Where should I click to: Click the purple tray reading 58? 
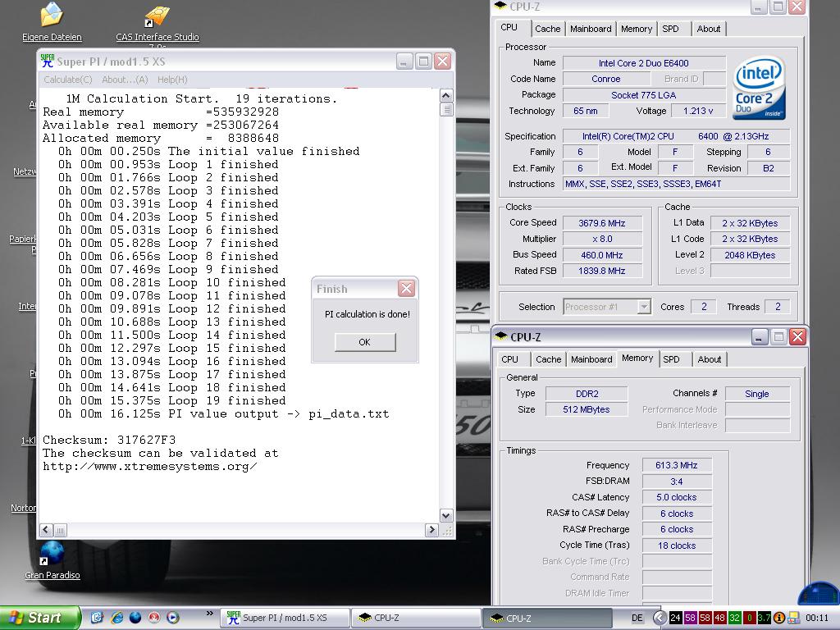(x=690, y=618)
